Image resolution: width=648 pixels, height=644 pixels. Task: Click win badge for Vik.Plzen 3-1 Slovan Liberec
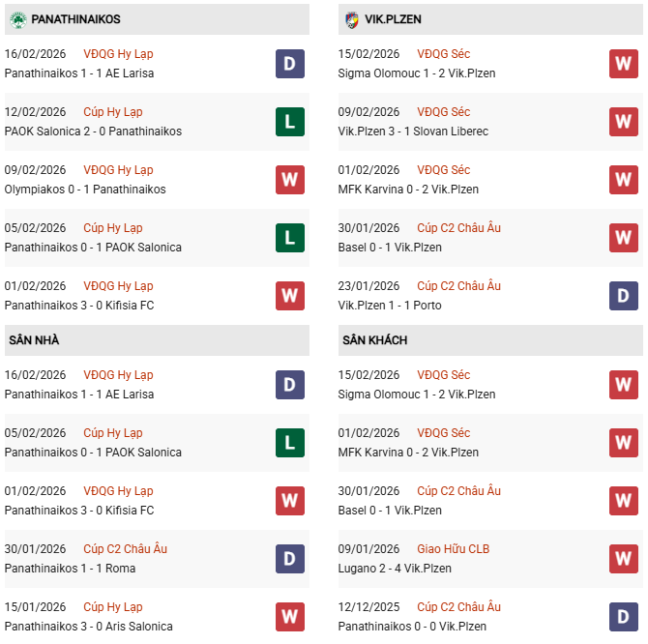pos(624,122)
